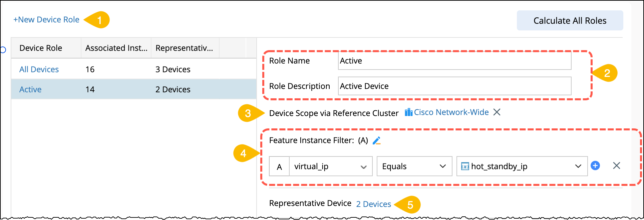Click the Device Role column header
Screen dimensions: 644x220
click(x=41, y=48)
